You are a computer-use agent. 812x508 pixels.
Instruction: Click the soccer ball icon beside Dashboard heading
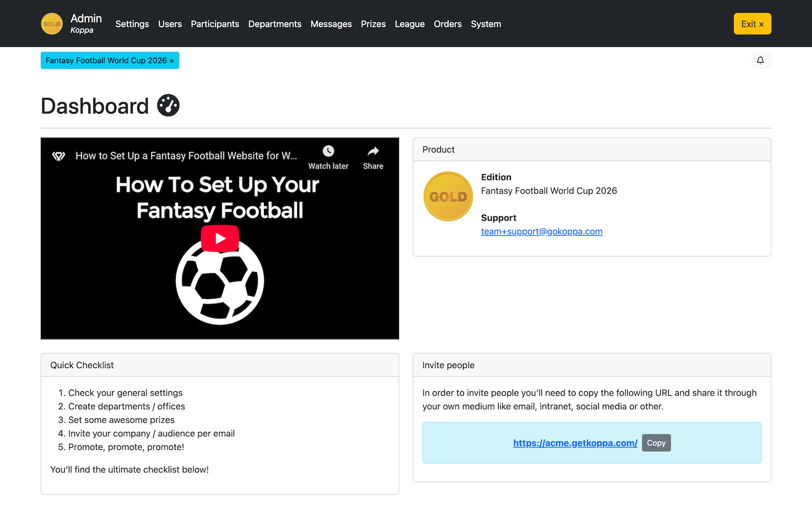(x=168, y=105)
